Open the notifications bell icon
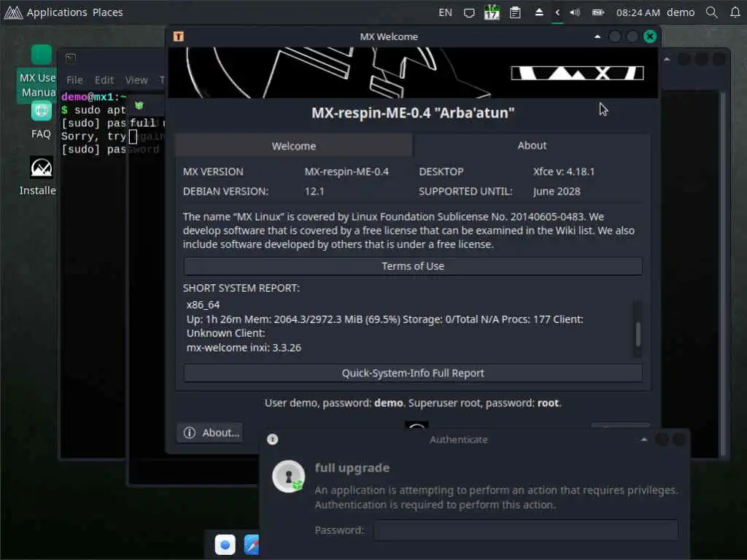 click(x=735, y=12)
